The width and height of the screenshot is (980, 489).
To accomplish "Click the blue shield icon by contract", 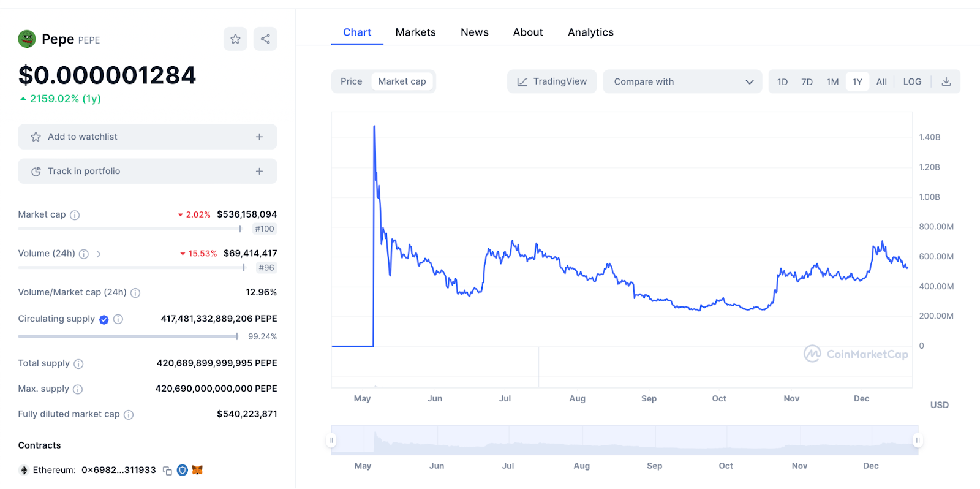I will coord(182,470).
